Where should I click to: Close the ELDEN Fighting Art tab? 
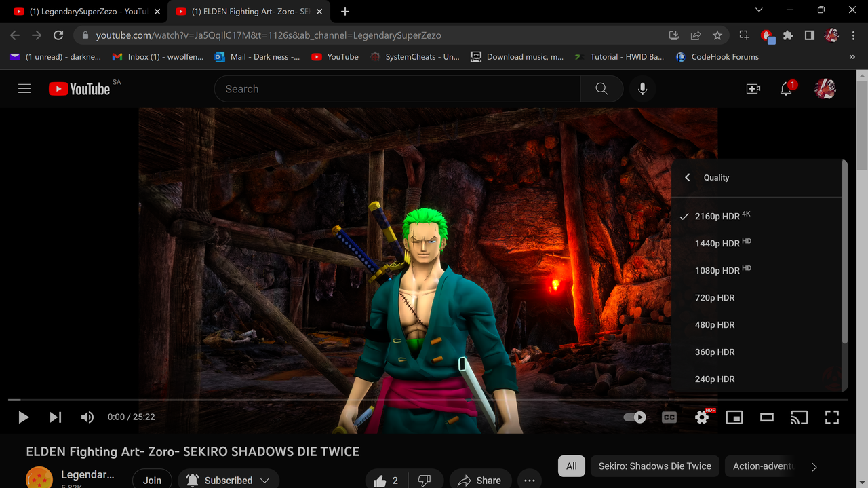click(319, 12)
